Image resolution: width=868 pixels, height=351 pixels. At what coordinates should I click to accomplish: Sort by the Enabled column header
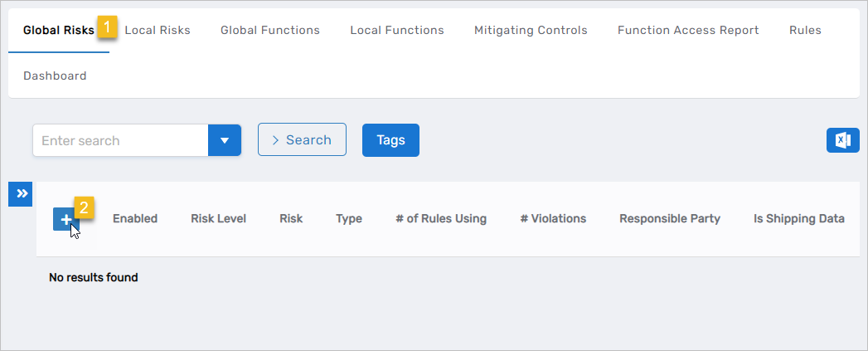pyautogui.click(x=135, y=219)
